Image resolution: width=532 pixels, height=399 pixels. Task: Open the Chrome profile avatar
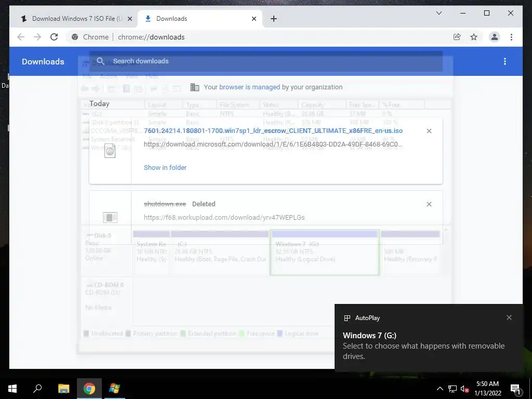coord(495,37)
